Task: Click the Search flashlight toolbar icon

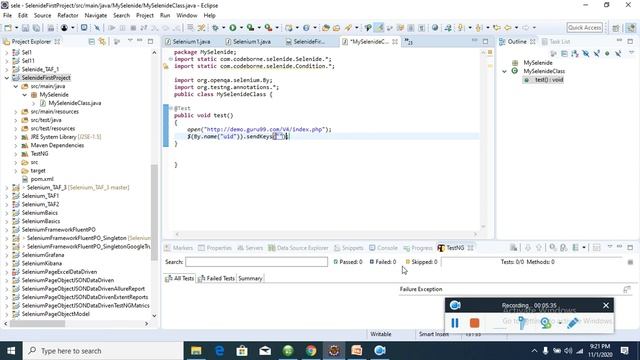Action: pyautogui.click(x=348, y=28)
